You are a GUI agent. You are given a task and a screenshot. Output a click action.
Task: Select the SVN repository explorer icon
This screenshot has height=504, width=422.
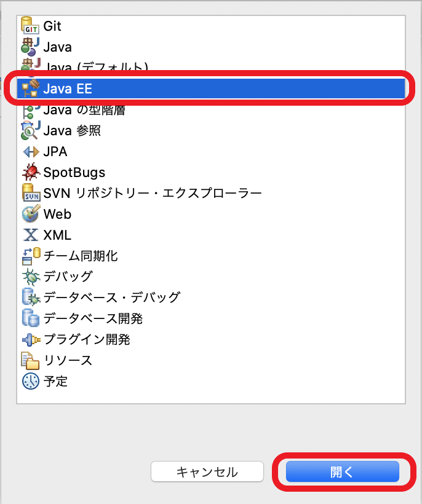[31, 193]
